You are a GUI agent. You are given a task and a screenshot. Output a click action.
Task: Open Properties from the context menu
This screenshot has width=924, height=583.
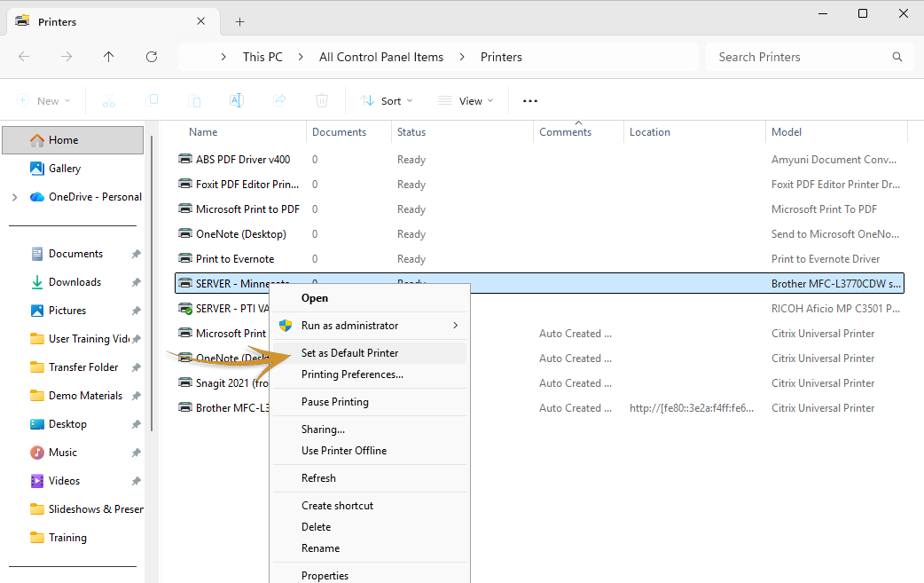click(x=370, y=575)
